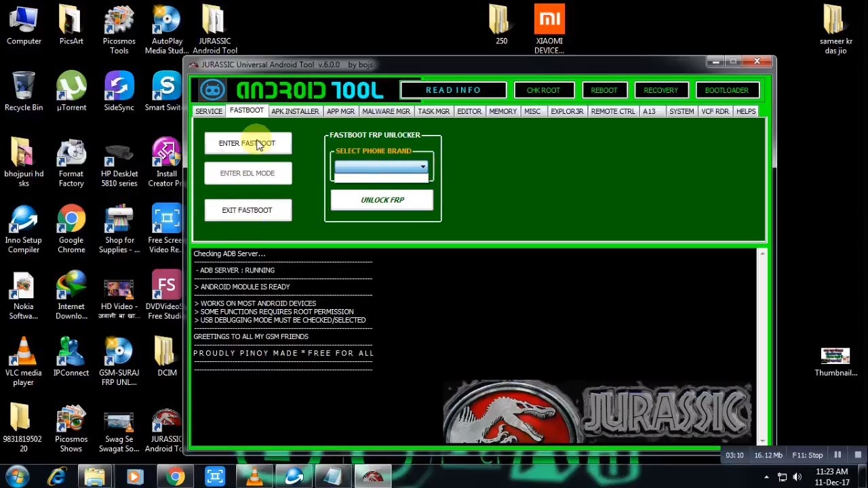The height and width of the screenshot is (488, 868).
Task: Open GSM-SURAJ FRP UNL shortcut
Action: [119, 362]
